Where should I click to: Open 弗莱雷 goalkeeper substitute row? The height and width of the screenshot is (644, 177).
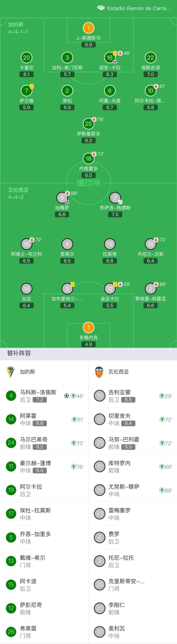click(44, 632)
